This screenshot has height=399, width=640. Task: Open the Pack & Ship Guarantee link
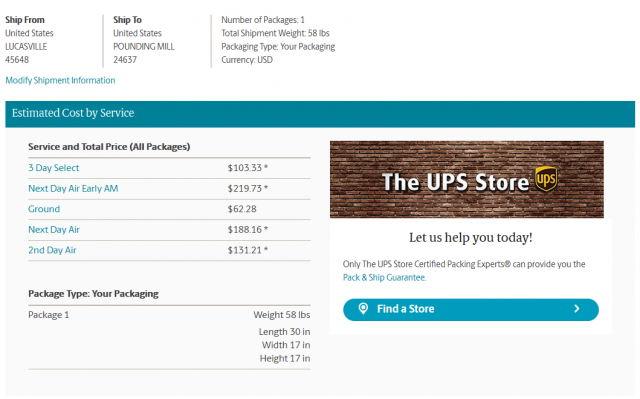point(384,277)
